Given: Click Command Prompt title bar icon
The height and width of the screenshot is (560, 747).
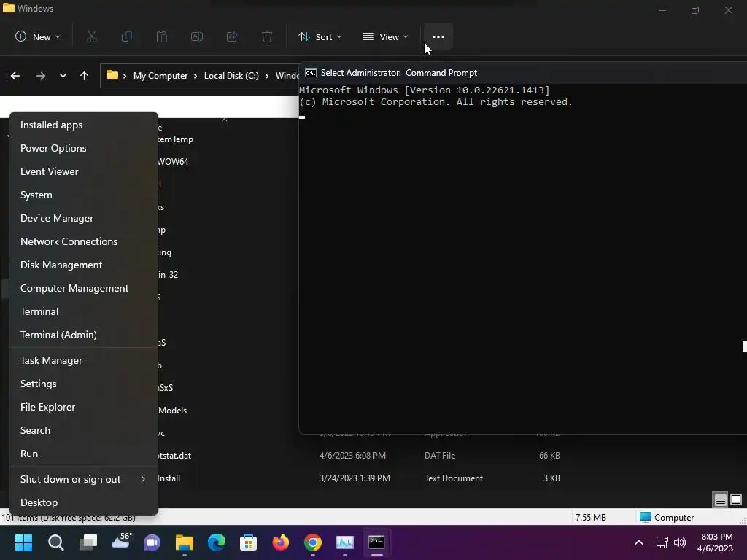Looking at the screenshot, I should [311, 73].
